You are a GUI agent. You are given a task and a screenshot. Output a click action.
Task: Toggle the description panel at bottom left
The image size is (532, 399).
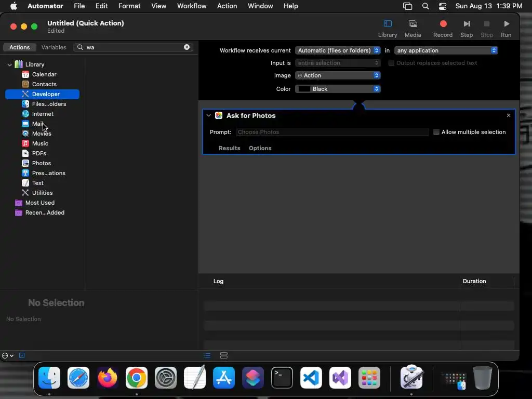(x=22, y=355)
